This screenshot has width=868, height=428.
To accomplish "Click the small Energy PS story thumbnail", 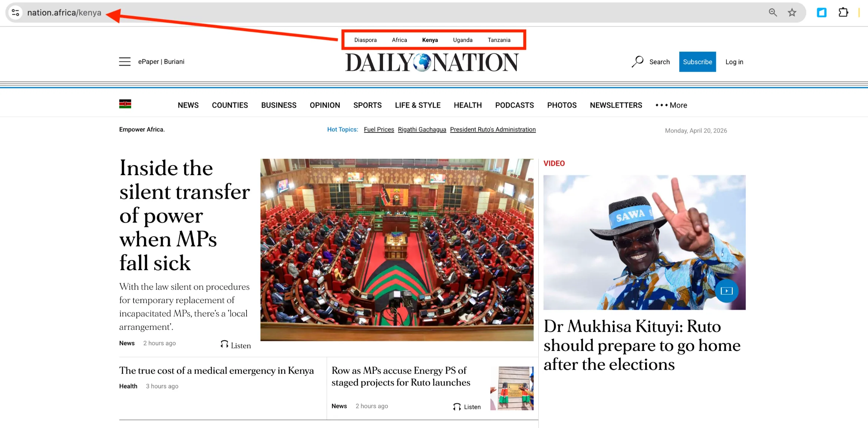I will pos(512,388).
